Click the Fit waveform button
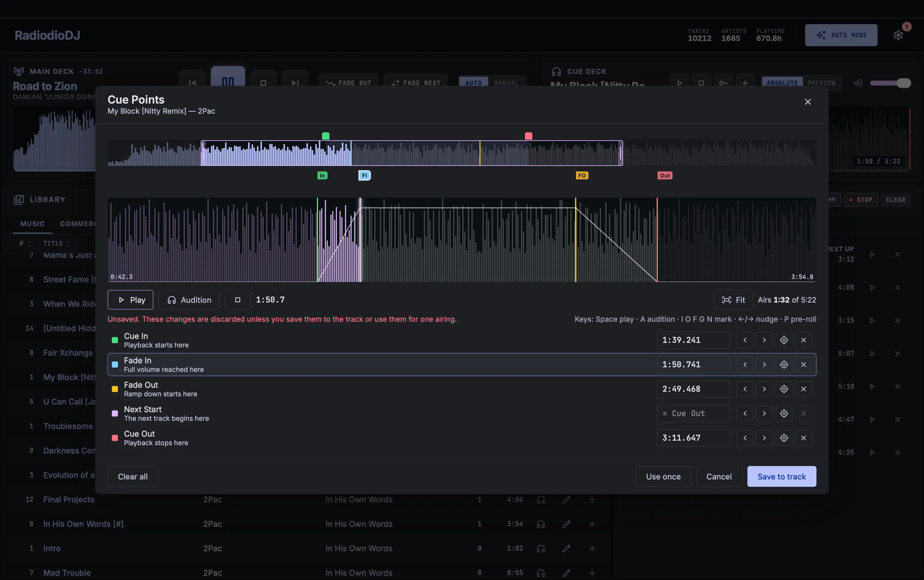Image resolution: width=924 pixels, height=580 pixels. pos(733,299)
